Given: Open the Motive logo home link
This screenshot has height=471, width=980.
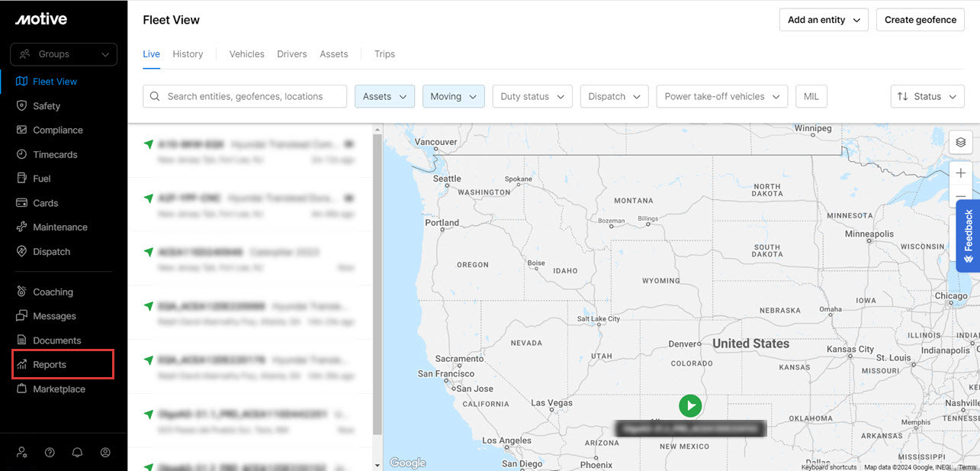Looking at the screenshot, I should pyautogui.click(x=41, y=19).
